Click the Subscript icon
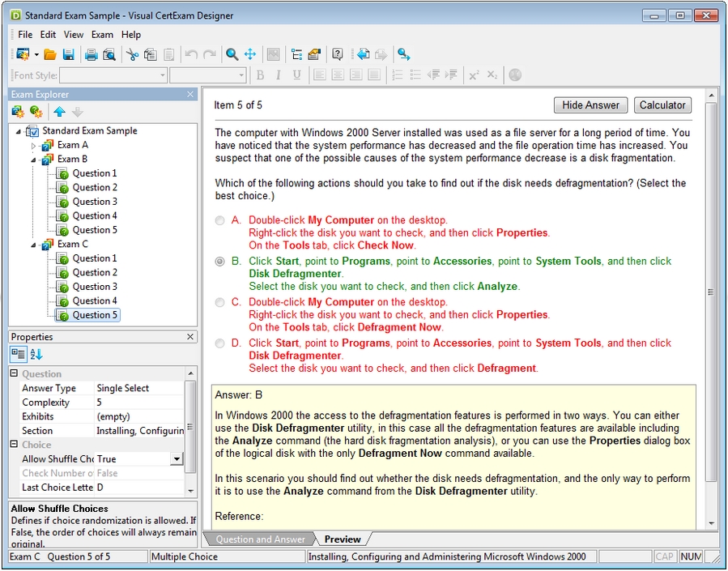 click(x=492, y=75)
